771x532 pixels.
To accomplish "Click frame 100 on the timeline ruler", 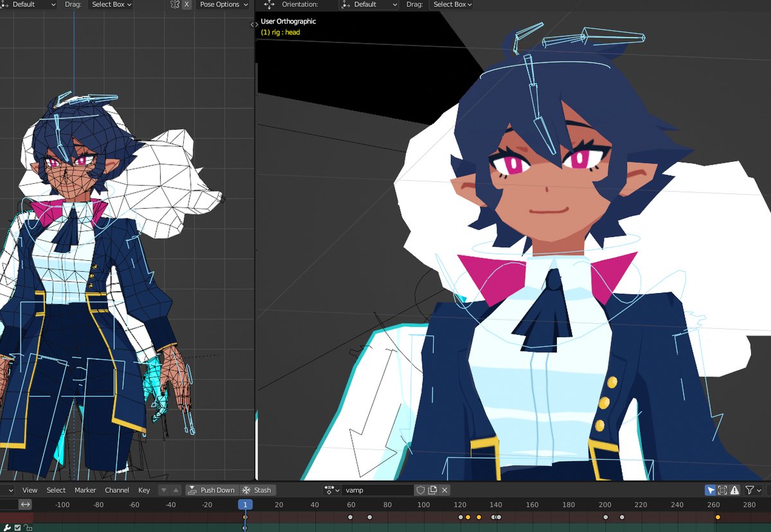I will coord(423,505).
